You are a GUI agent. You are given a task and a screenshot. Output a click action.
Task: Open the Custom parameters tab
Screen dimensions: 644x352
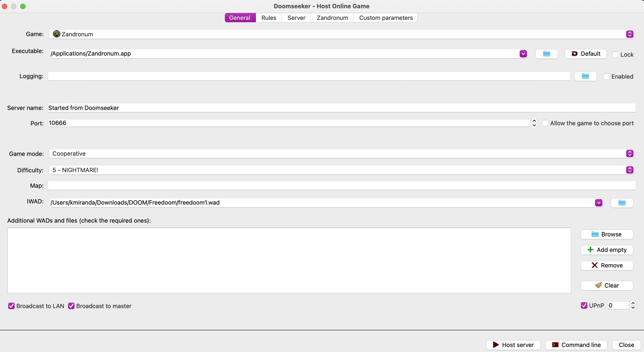click(386, 18)
